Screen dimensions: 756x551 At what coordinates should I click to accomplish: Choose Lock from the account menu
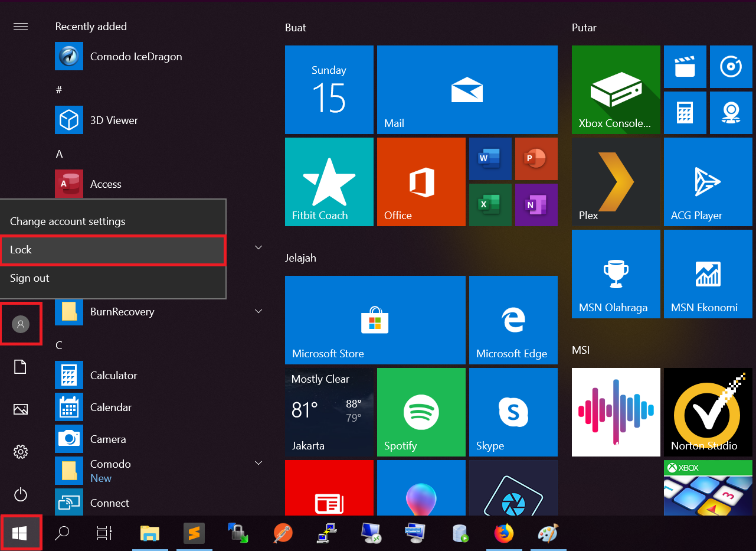113,250
